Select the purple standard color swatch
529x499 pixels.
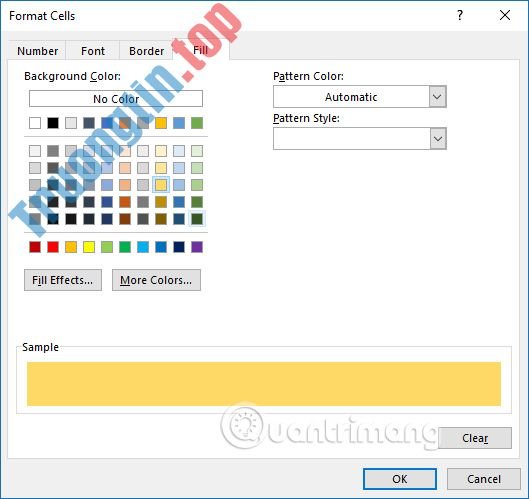pos(197,247)
